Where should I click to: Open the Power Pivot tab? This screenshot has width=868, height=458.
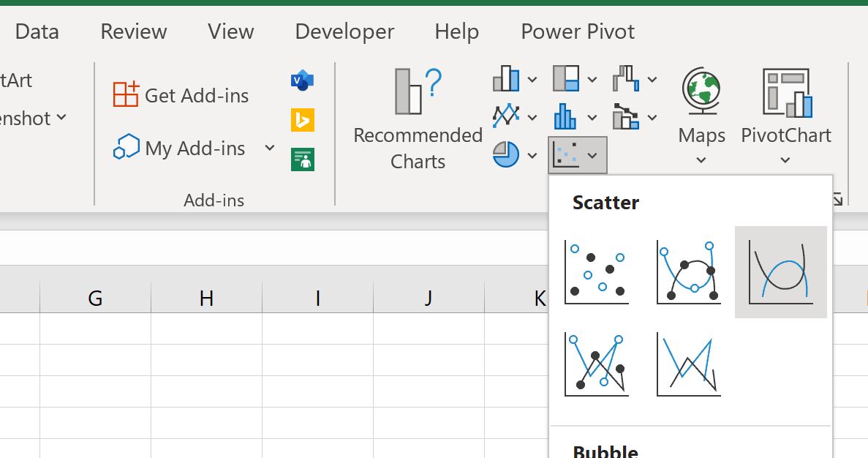(577, 31)
